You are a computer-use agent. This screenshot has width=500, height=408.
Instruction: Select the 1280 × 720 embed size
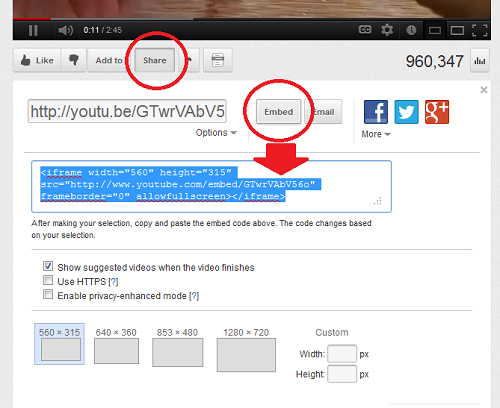pos(246,349)
